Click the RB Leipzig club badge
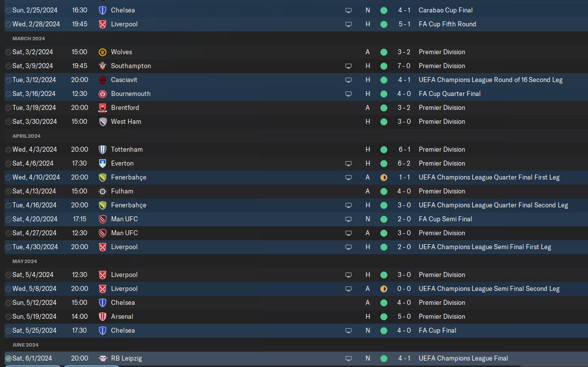588x367 pixels. point(103,359)
